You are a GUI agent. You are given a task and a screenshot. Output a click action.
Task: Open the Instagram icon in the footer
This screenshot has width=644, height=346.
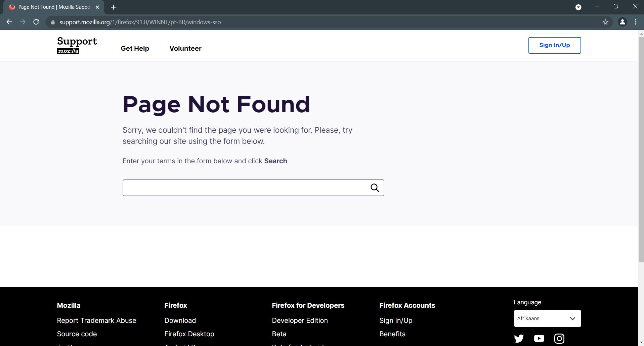[x=559, y=339]
